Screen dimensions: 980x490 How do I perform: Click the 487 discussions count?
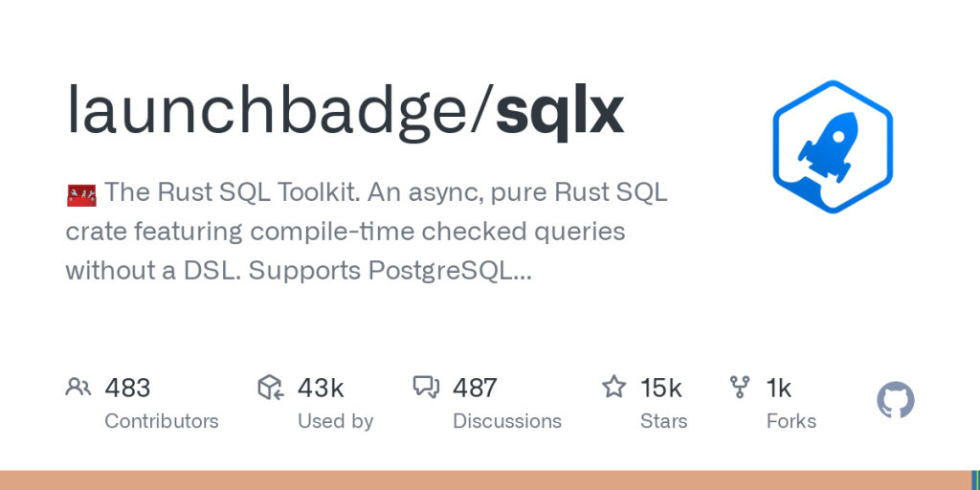pyautogui.click(x=475, y=388)
